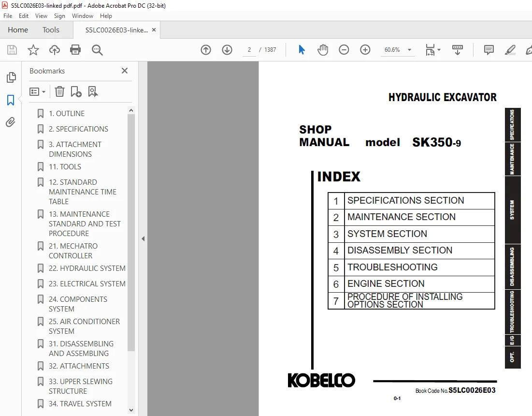
Task: Activate the Hand pan tool
Action: 323,50
